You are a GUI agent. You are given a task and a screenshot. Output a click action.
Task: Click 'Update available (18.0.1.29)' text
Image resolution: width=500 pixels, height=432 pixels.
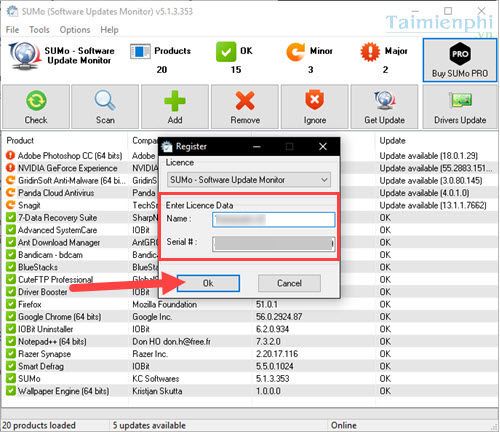point(429,156)
